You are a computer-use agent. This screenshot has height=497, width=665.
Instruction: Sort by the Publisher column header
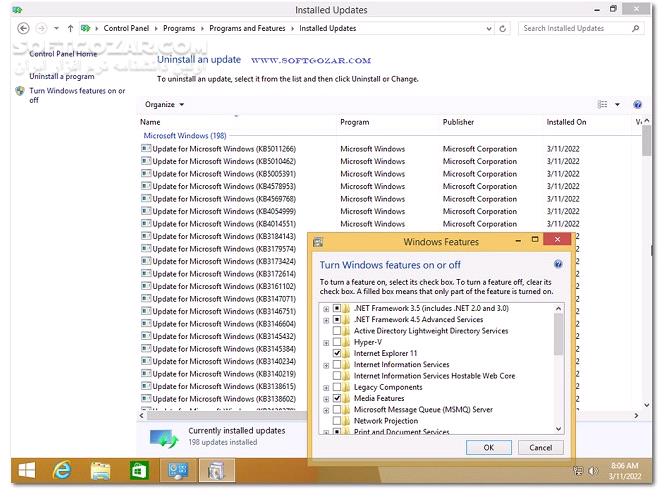458,122
